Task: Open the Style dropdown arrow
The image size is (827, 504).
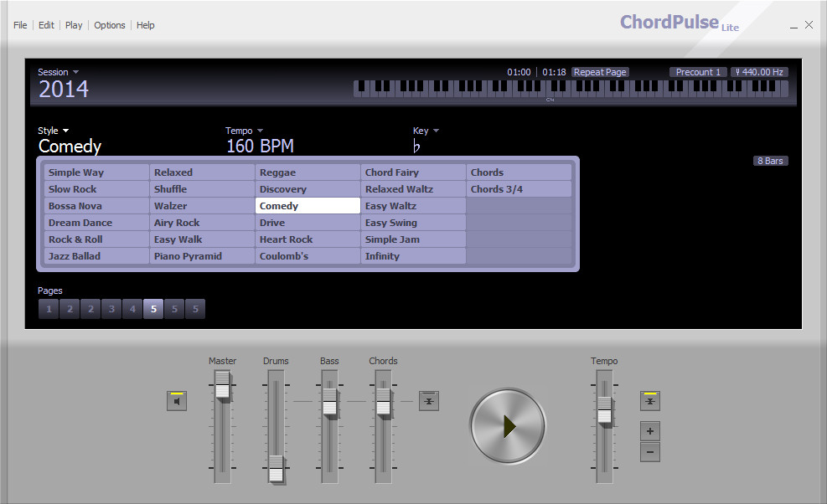Action: point(65,131)
